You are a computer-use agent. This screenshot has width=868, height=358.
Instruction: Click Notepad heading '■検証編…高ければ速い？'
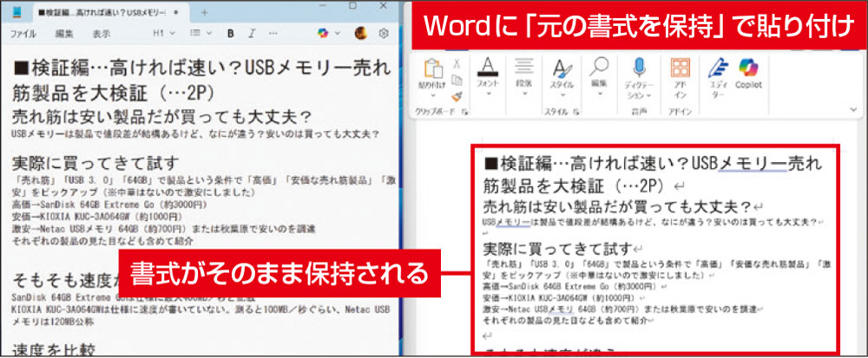pyautogui.click(x=128, y=68)
